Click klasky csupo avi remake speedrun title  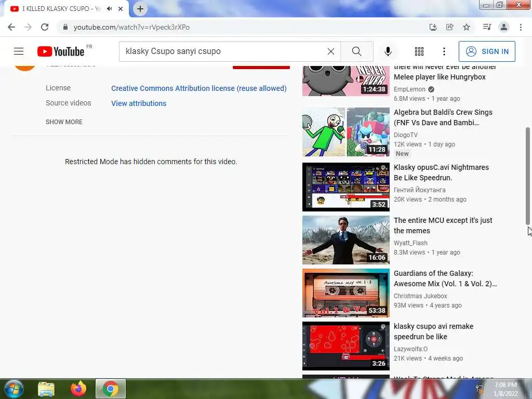[x=434, y=331]
